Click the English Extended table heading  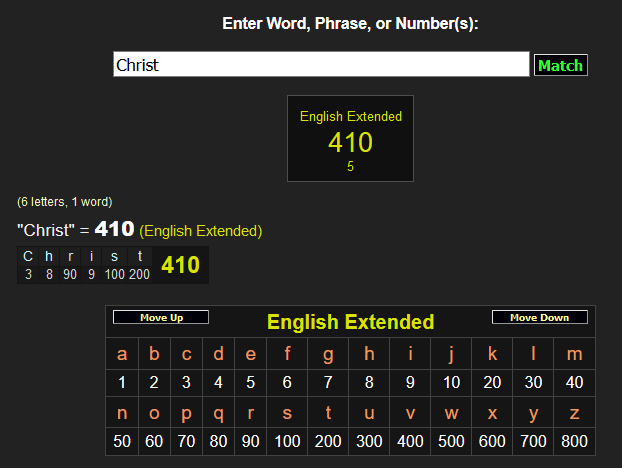pos(350,322)
